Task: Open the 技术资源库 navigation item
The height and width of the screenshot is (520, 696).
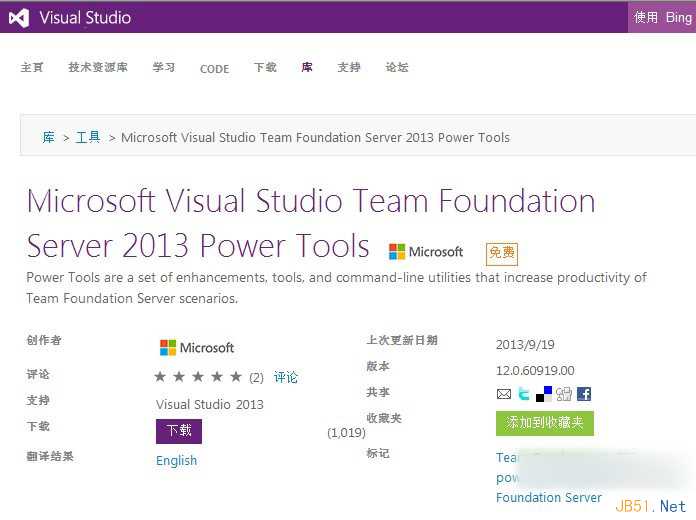Action: [x=98, y=68]
